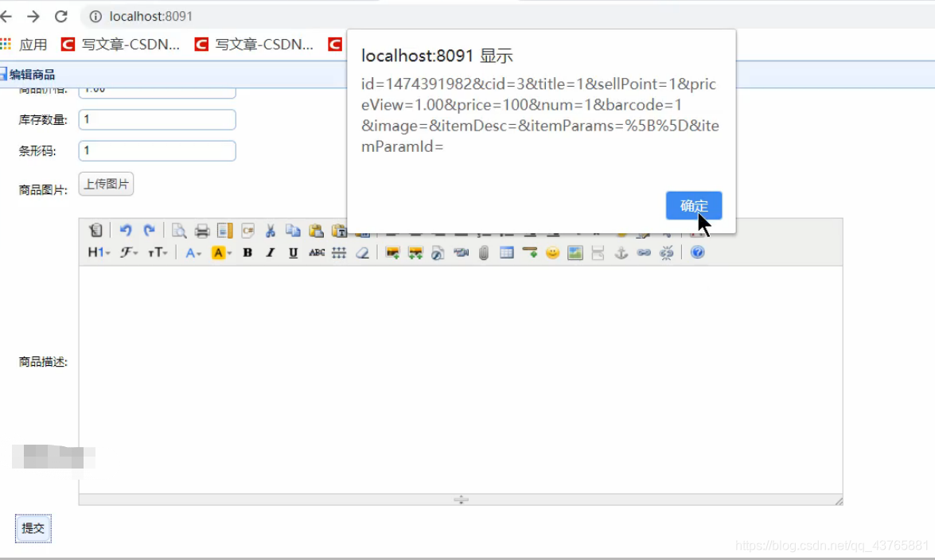Insert a template via the template icon
935x560 pixels.
click(x=225, y=230)
